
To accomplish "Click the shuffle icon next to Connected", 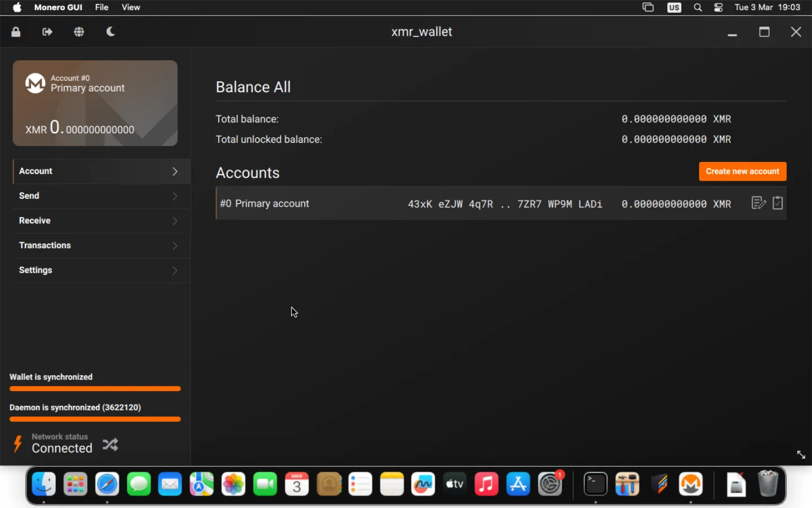I will pos(111,445).
